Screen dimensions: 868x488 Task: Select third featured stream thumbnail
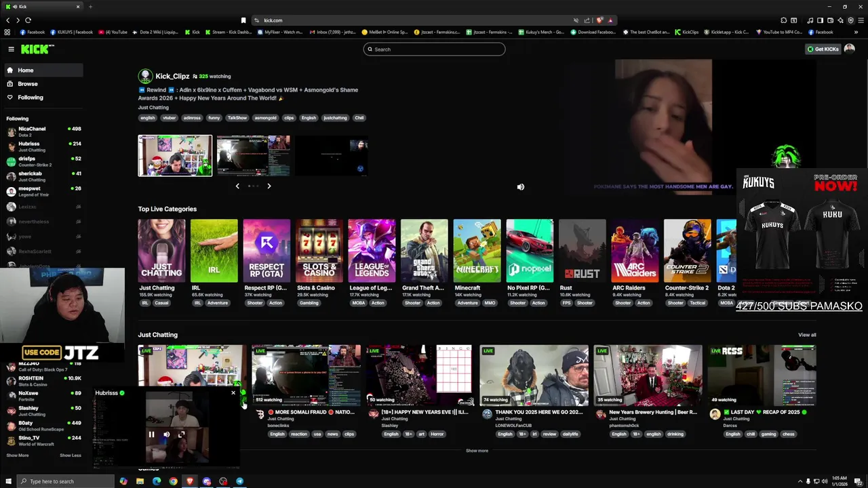click(332, 155)
